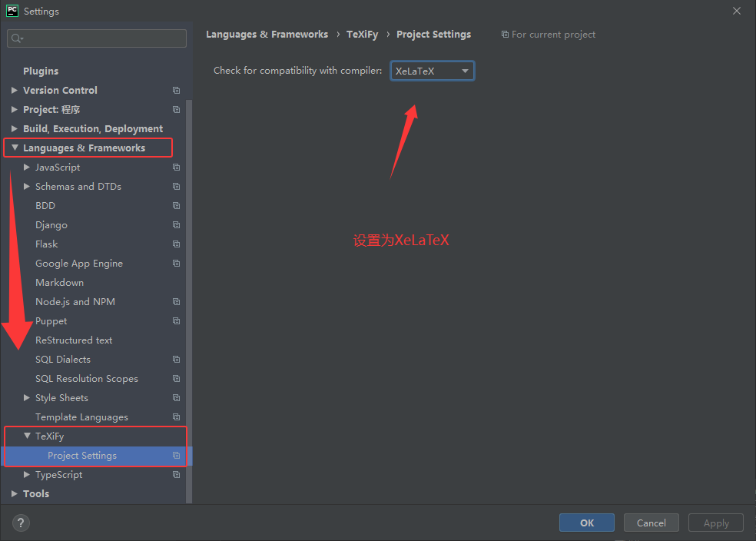Expand the JavaScript node arrow
The image size is (756, 541).
point(27,167)
